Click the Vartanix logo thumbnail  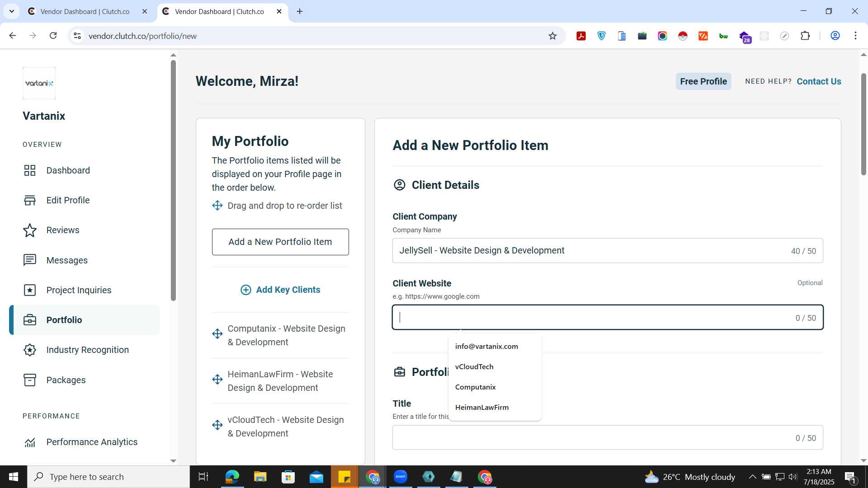pos(39,83)
